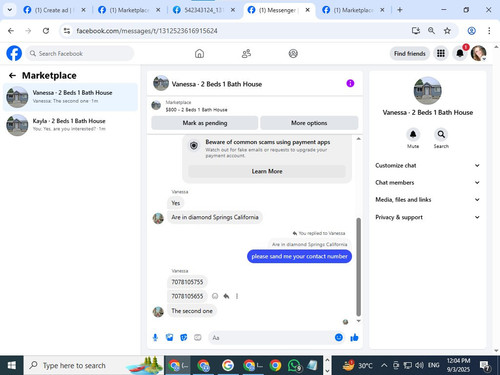This screenshot has height=375, width=500.
Task: View site information icon in address bar
Action: (x=67, y=31)
